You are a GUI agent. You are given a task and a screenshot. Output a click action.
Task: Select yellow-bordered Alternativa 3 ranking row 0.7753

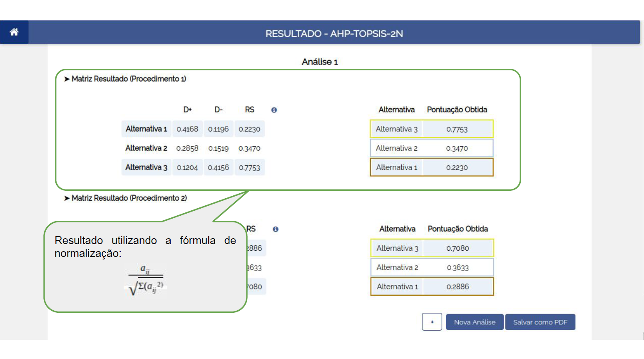[x=432, y=129]
